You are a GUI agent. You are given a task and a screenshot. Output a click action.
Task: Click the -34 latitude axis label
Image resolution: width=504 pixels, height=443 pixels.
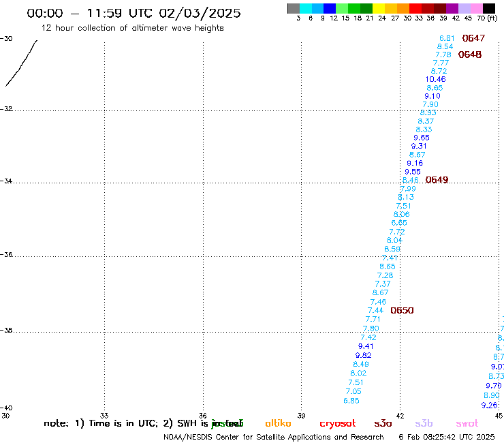(x=6, y=181)
